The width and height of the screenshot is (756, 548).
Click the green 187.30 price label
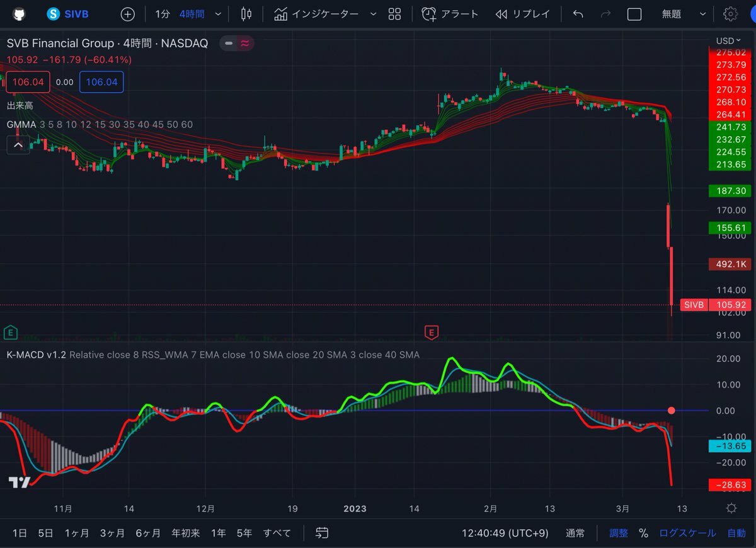pyautogui.click(x=730, y=190)
